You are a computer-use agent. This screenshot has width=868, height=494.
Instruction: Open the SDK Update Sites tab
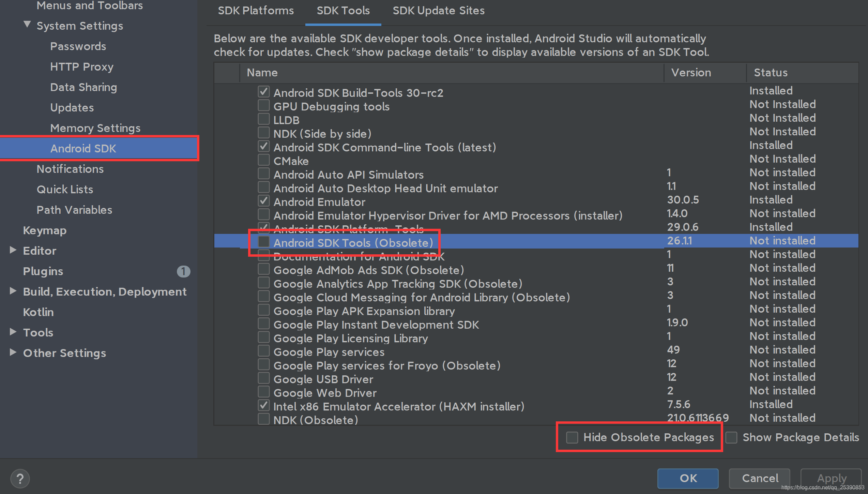coord(439,11)
